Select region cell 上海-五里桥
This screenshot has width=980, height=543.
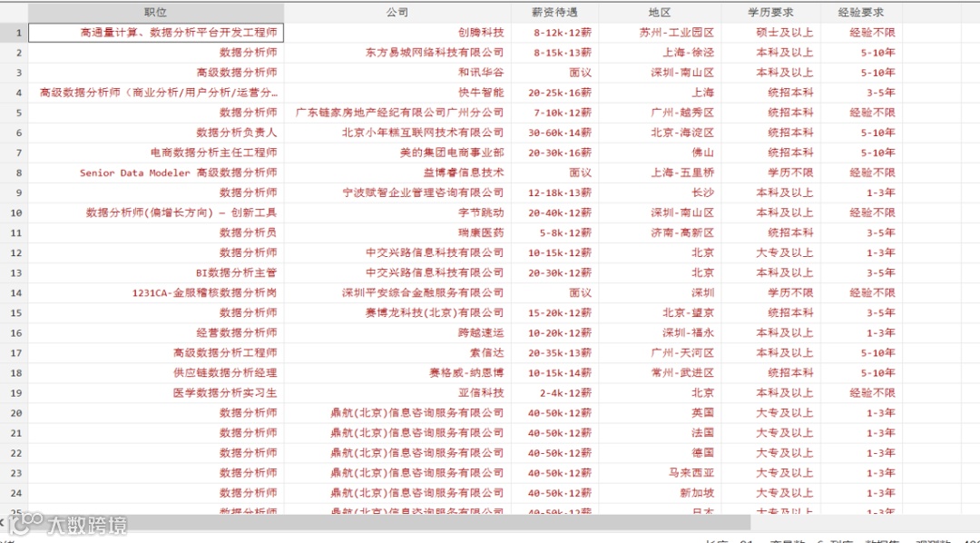[660, 173]
